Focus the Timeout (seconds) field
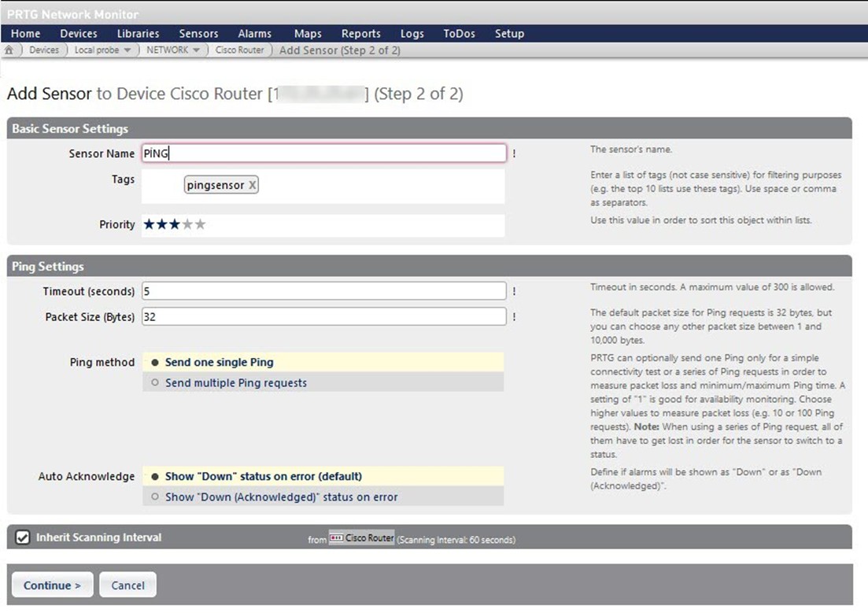Screen dimensions: 868x613 324,290
